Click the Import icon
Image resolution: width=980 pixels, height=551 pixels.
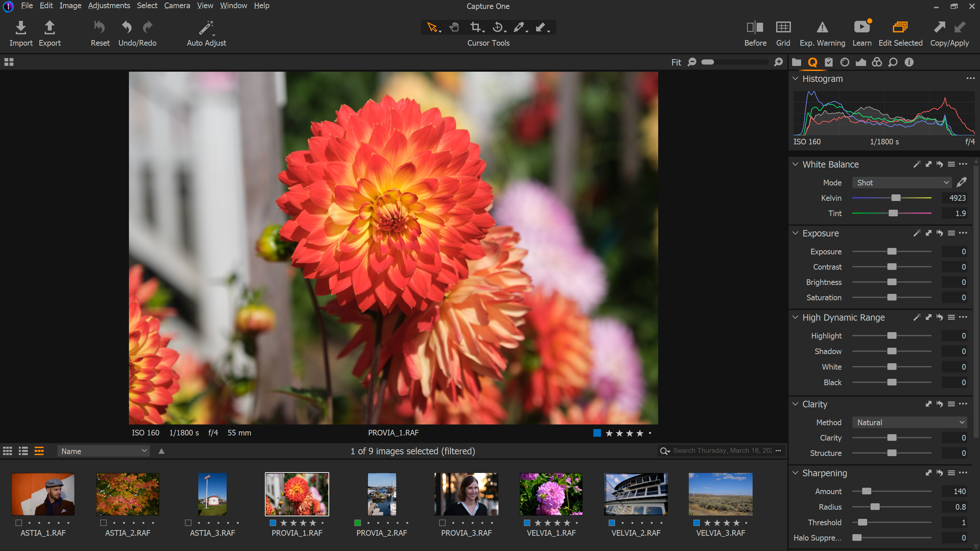coord(21,28)
